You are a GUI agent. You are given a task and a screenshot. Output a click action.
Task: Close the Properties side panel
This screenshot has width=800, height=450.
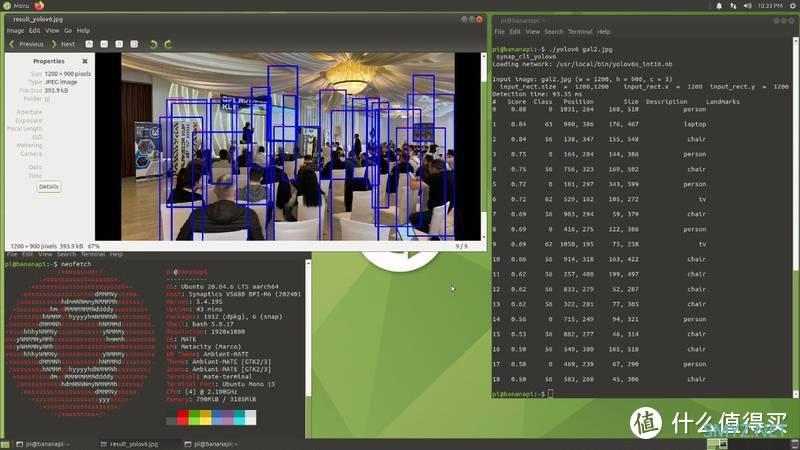click(x=85, y=61)
